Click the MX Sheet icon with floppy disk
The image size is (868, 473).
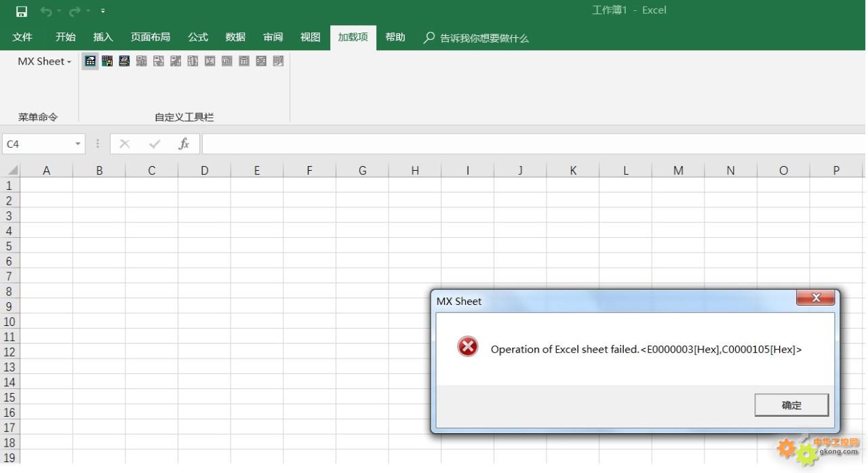[107, 61]
